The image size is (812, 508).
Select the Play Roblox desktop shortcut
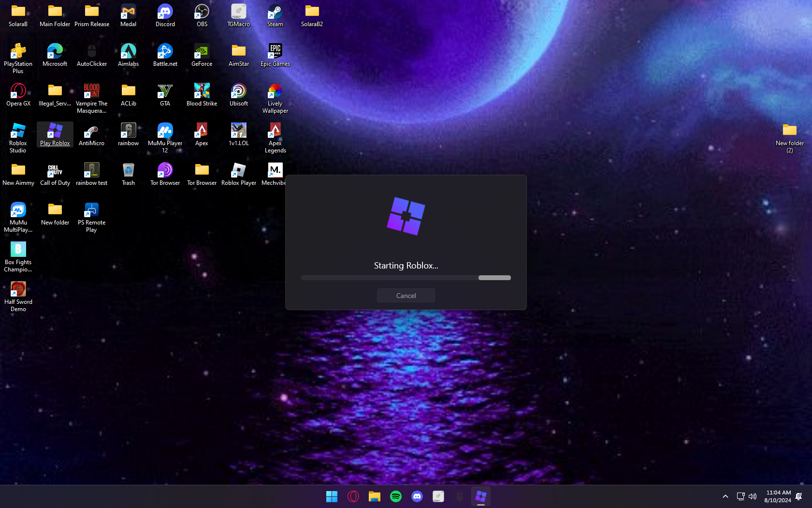[55, 134]
